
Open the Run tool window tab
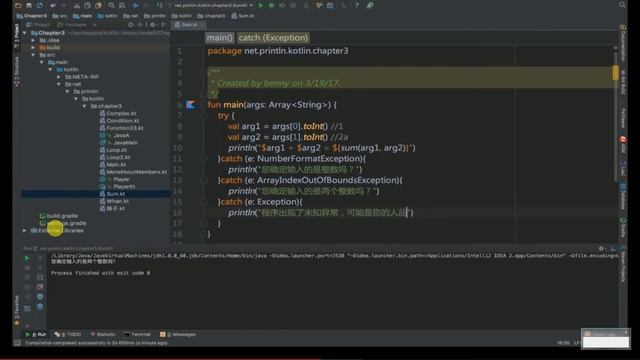pos(36,334)
